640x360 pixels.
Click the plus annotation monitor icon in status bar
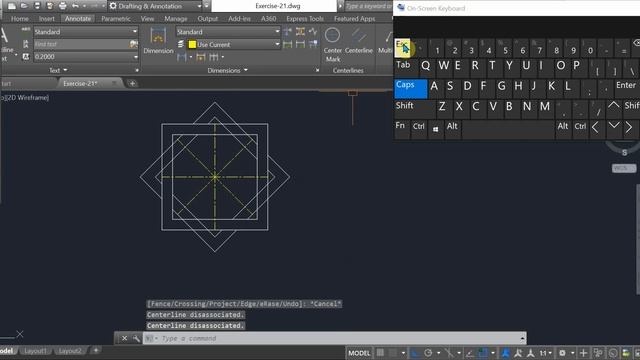coord(583,353)
